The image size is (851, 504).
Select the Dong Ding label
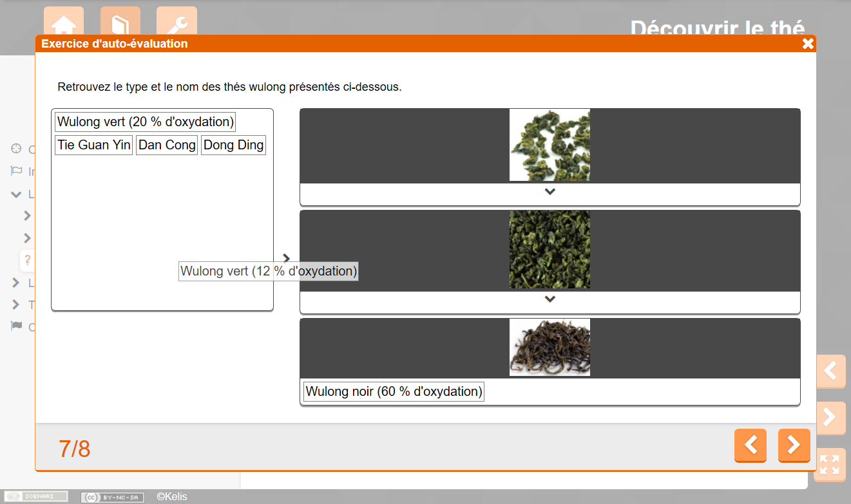click(x=233, y=145)
